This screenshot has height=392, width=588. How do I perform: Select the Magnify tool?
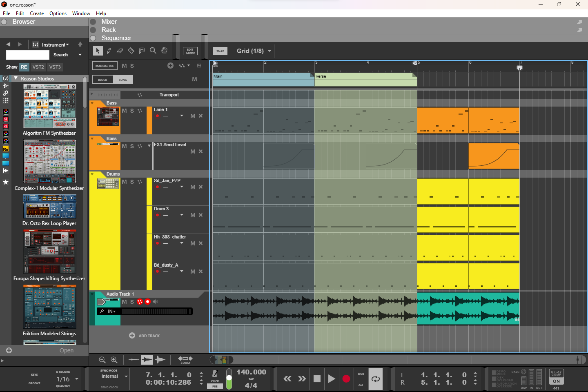pos(153,51)
